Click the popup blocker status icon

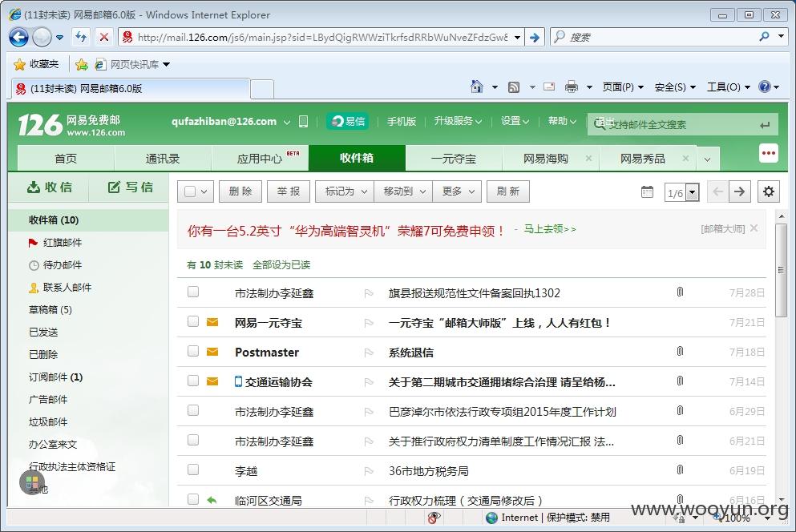pyautogui.click(x=434, y=518)
